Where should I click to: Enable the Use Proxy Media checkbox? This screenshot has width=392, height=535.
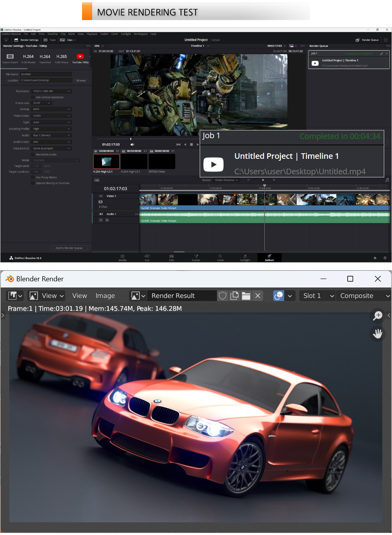tap(33, 177)
